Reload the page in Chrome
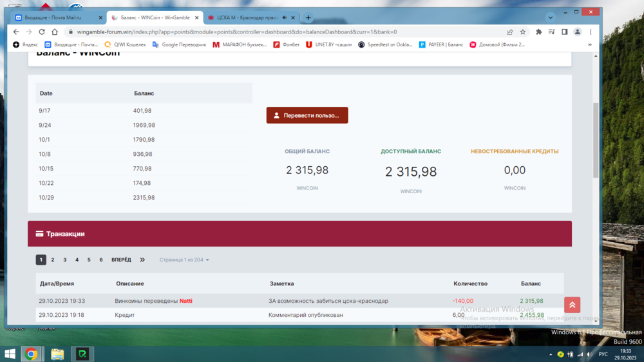644x362 pixels. coord(42,32)
